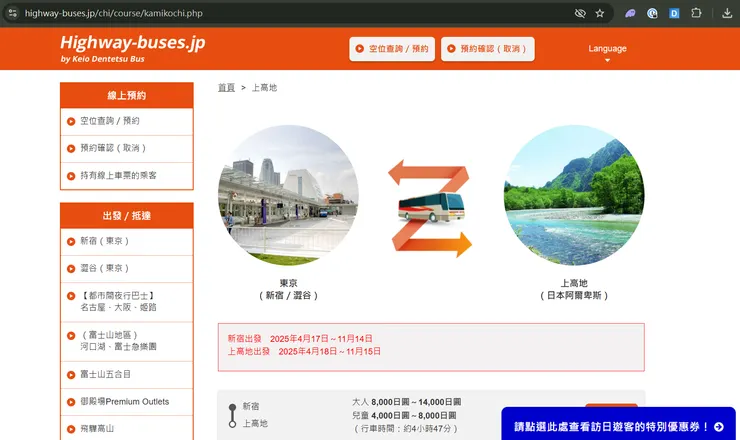The width and height of the screenshot is (740, 440).
Task: Open 富士山五合目 sidebar item
Action: pyautogui.click(x=126, y=374)
